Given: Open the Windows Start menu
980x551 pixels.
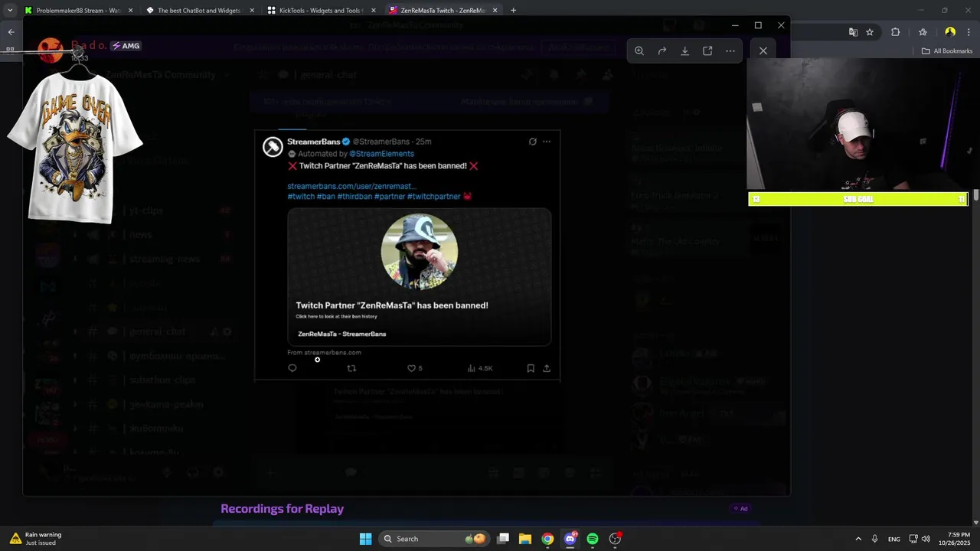Looking at the screenshot, I should pyautogui.click(x=365, y=539).
